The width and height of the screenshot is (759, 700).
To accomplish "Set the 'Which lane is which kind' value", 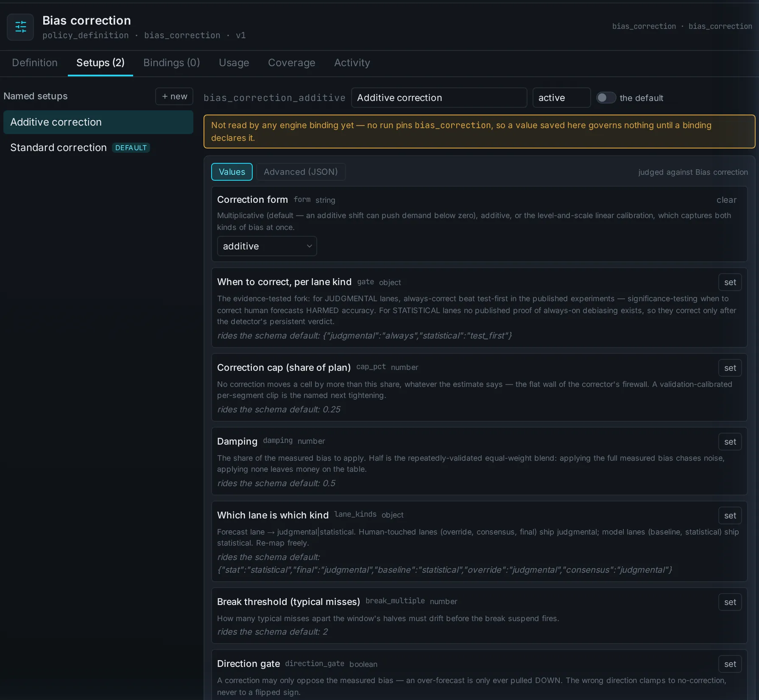I will pos(730,515).
